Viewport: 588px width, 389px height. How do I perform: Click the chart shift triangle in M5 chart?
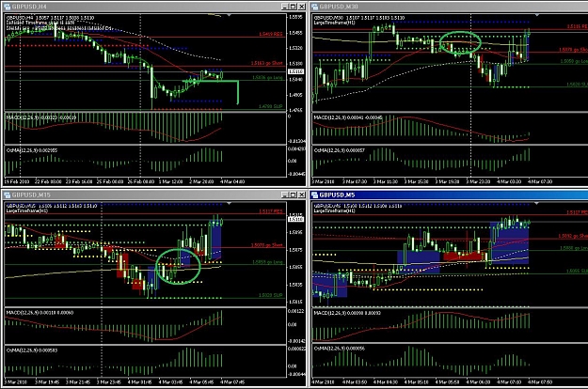click(536, 204)
